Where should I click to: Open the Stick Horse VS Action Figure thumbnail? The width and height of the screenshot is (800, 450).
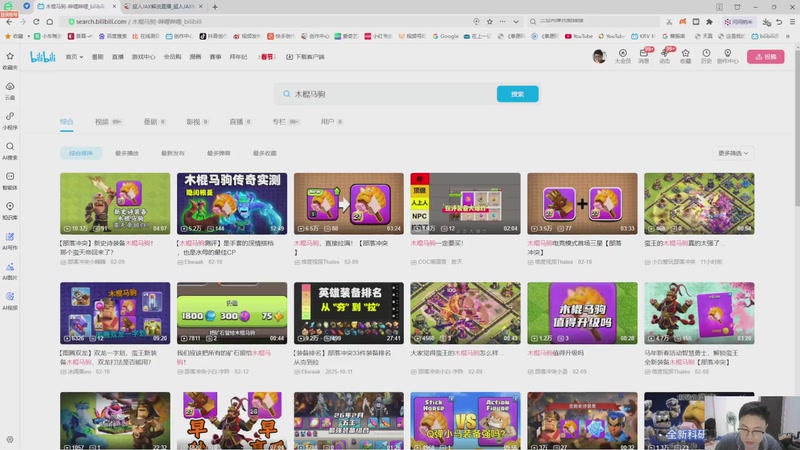[465, 421]
